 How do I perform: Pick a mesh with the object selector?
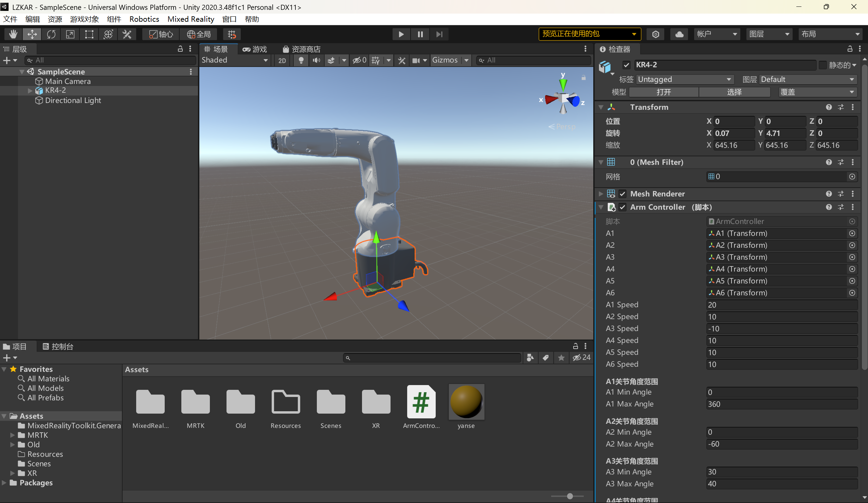(x=852, y=177)
